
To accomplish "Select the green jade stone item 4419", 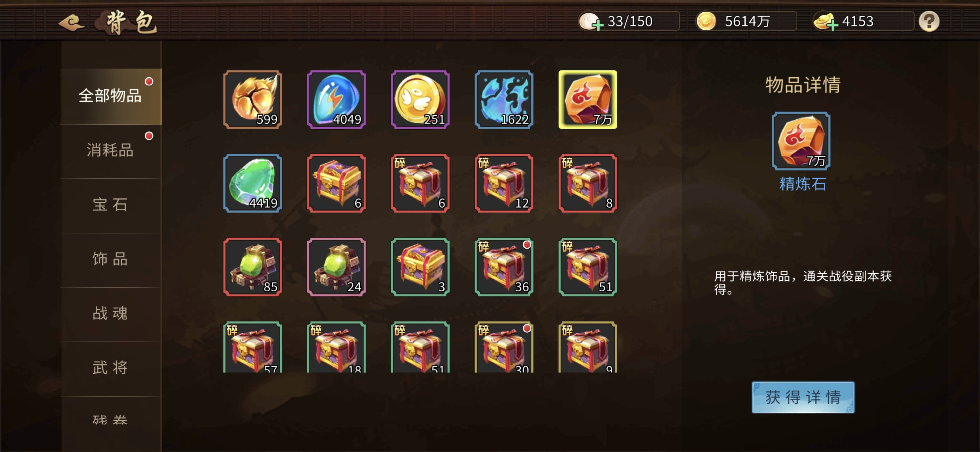I will 253,183.
